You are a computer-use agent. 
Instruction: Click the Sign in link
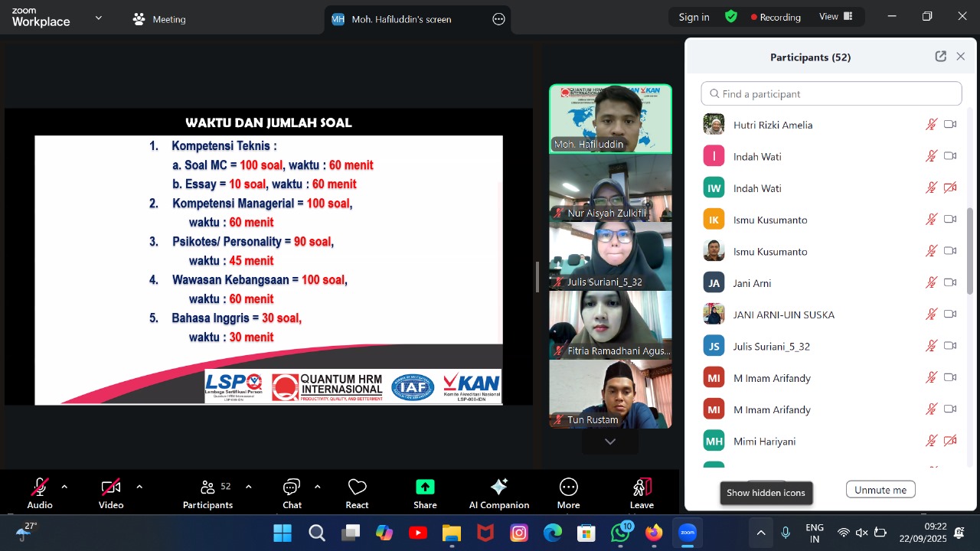[x=694, y=17]
